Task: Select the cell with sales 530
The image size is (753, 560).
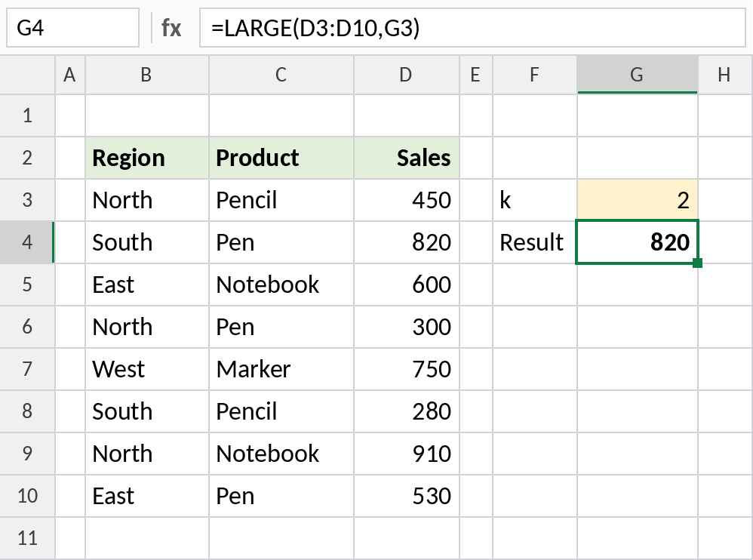Action: pyautogui.click(x=407, y=496)
